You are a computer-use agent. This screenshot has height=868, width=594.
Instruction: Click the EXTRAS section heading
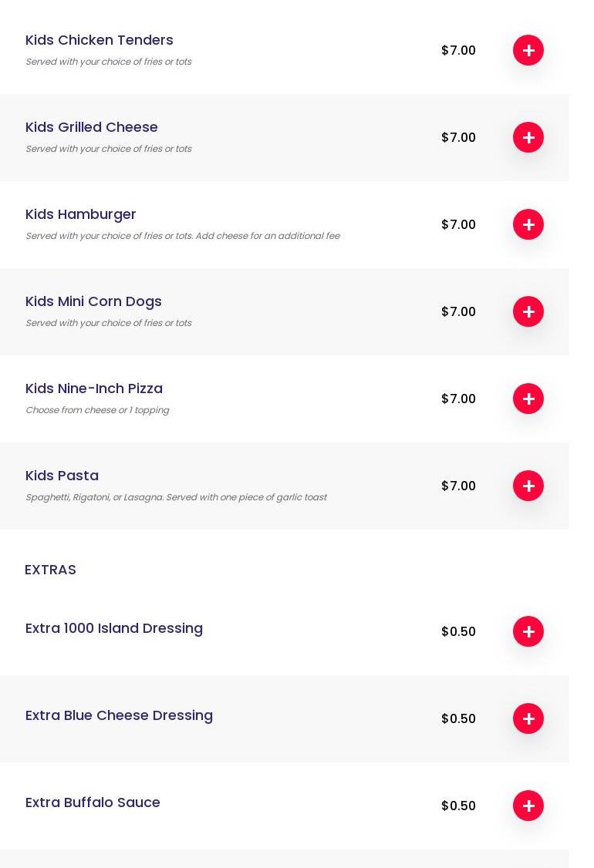[x=50, y=570]
